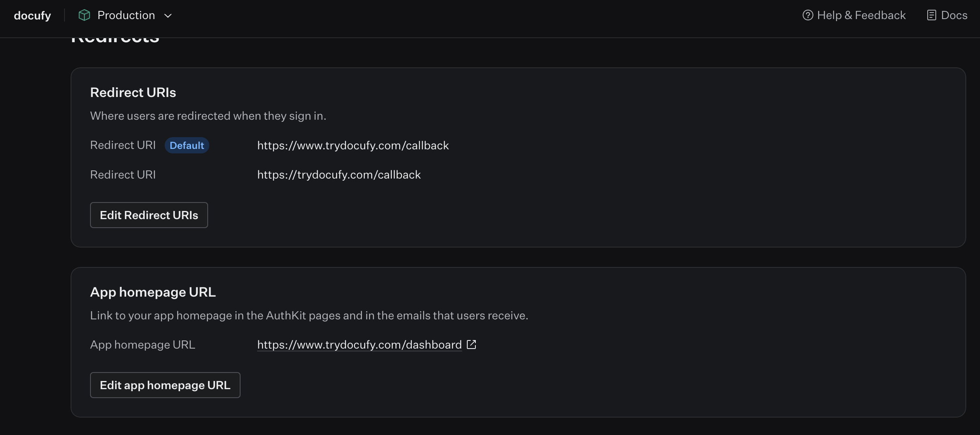
Task: Click the App homepage URL section heading
Action: [153, 292]
